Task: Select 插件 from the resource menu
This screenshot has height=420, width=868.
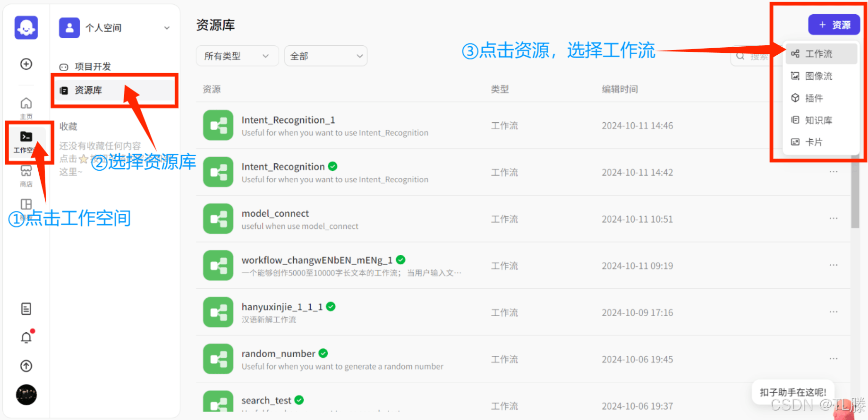Action: point(821,98)
